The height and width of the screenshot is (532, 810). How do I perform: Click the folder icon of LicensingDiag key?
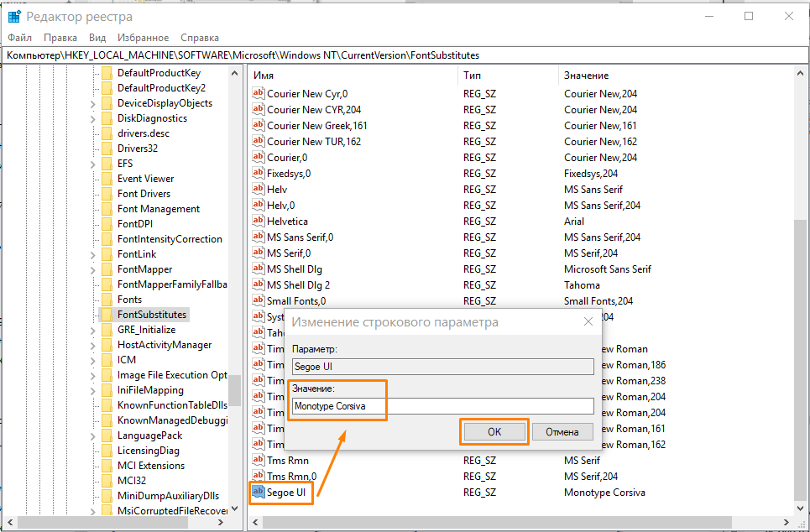pyautogui.click(x=107, y=451)
